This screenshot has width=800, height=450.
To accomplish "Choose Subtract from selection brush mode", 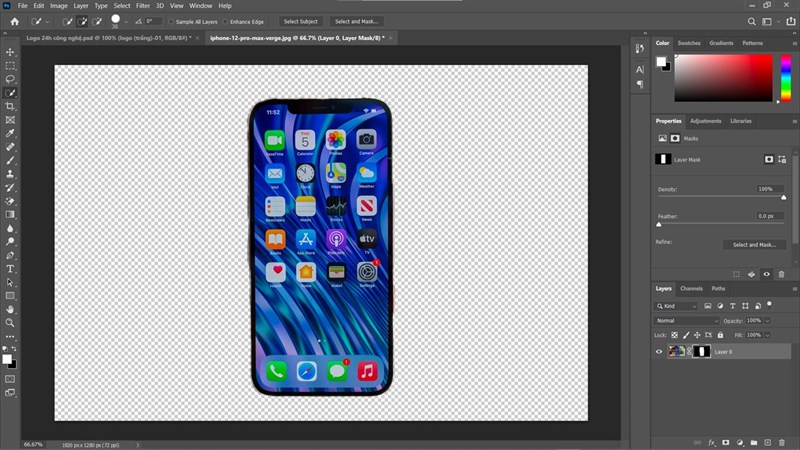I will click(x=97, y=21).
